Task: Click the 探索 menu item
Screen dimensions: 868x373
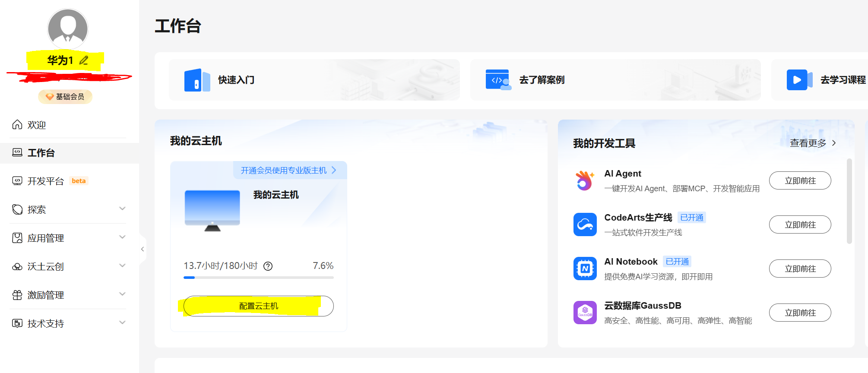Action: (x=69, y=209)
